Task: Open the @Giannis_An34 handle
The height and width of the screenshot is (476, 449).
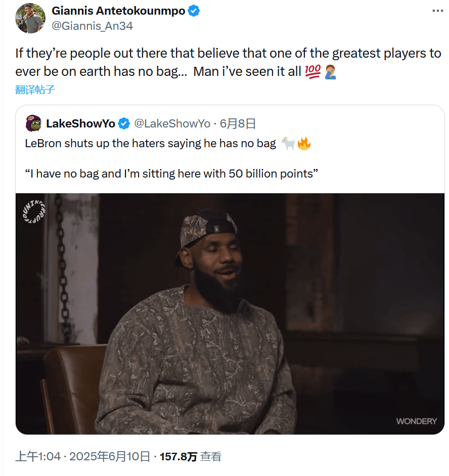Action: click(92, 26)
